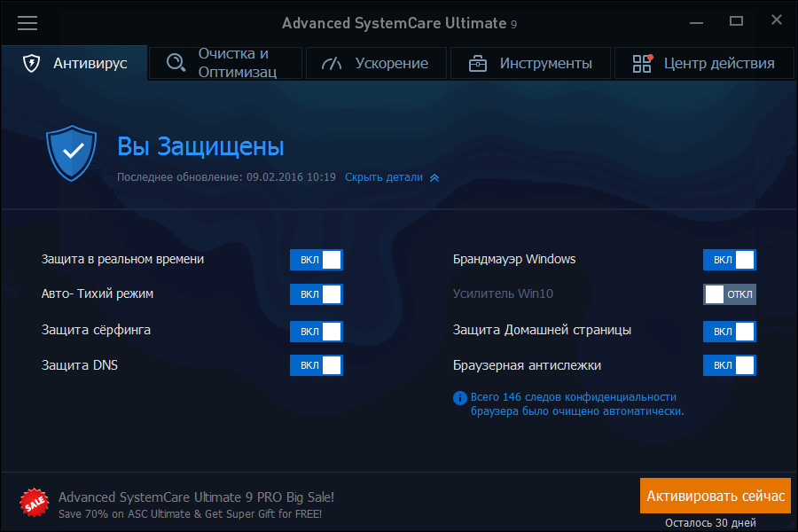Disable Браузерная антислежки
This screenshot has height=532, width=798.
[x=729, y=364]
